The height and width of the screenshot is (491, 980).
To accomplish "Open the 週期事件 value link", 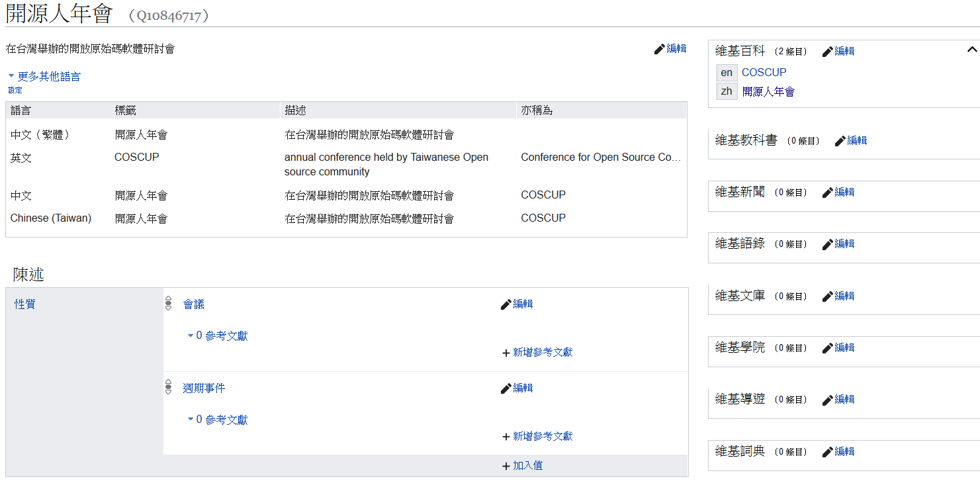I will pos(204,388).
